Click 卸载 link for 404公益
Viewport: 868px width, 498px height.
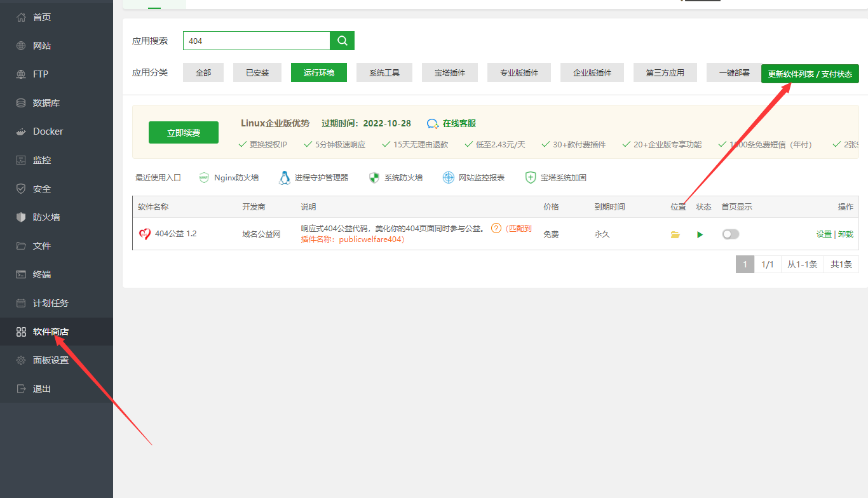[846, 234]
